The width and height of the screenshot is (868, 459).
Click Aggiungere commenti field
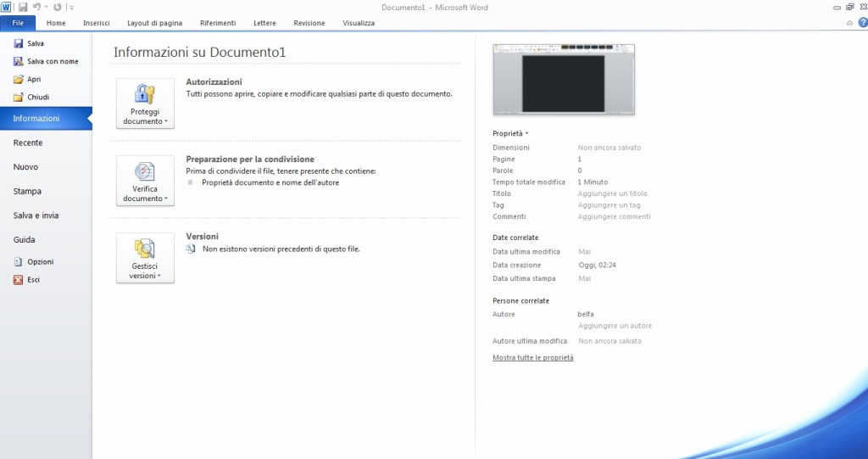[614, 216]
